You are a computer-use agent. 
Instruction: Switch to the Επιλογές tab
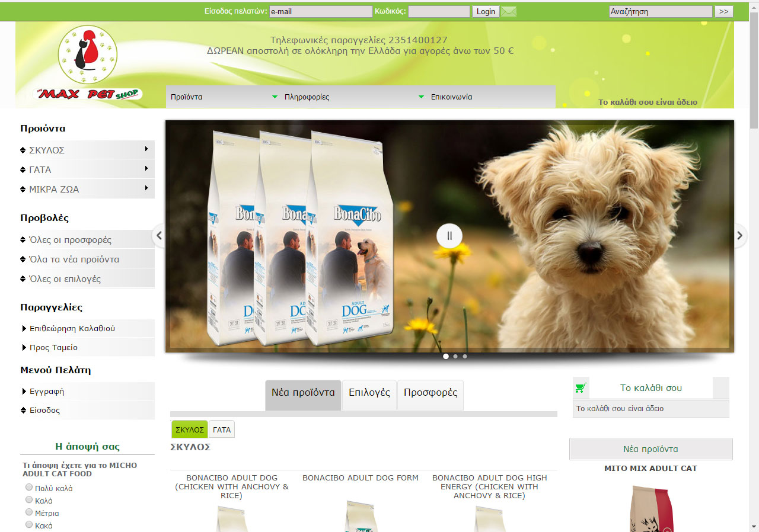pyautogui.click(x=369, y=395)
